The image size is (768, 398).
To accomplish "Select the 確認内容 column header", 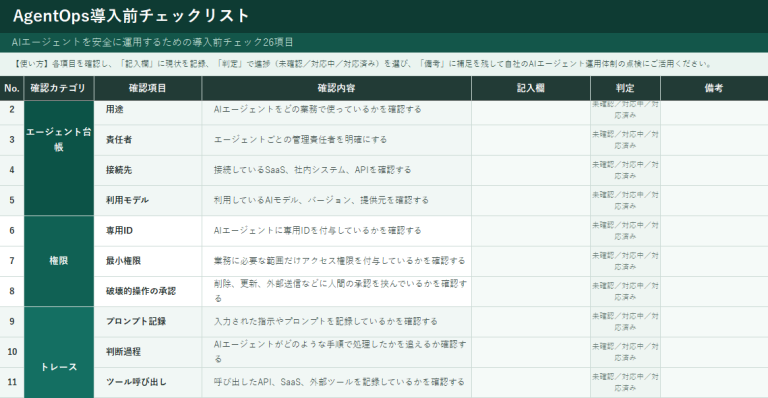I will tap(336, 88).
